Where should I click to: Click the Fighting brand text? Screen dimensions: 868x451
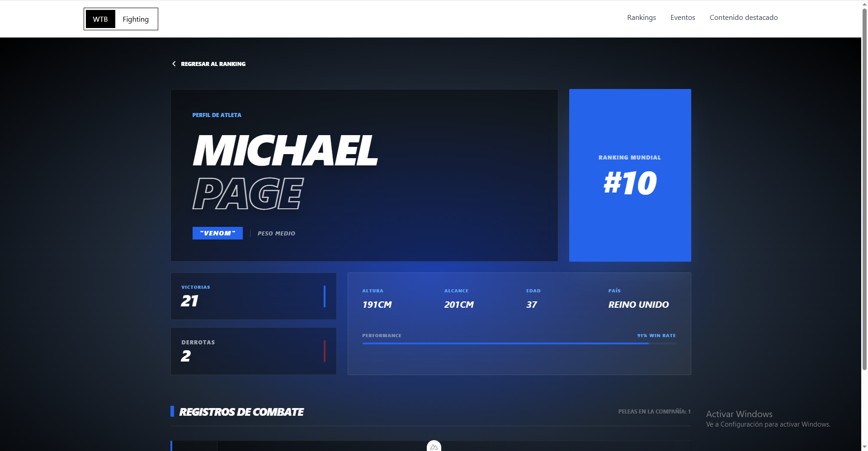(x=136, y=19)
